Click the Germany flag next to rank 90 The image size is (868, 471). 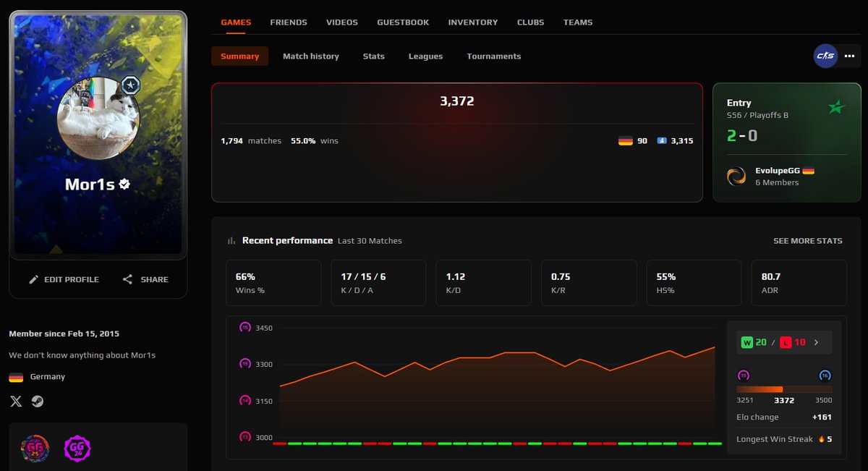[x=626, y=141]
